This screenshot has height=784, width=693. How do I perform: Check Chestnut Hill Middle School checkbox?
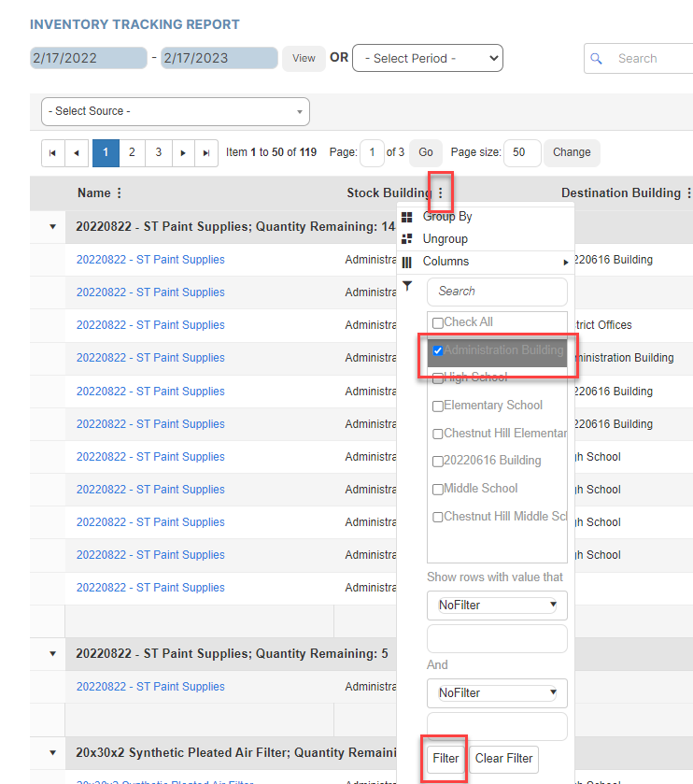(438, 517)
